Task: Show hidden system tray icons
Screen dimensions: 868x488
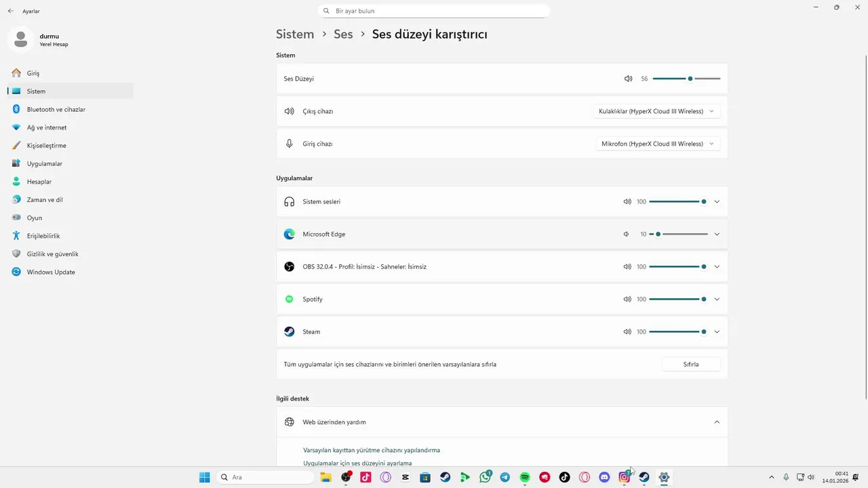Action: click(771, 477)
